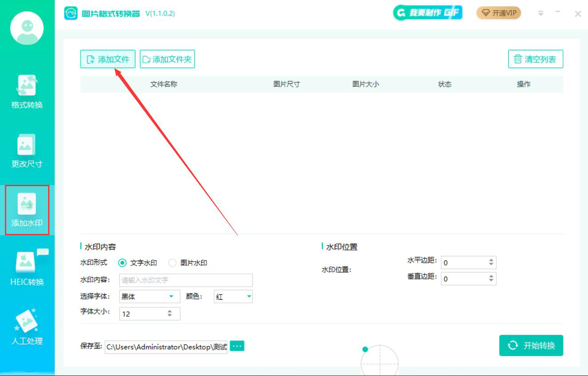This screenshot has width=588, height=376.
Task: Click the 图片格式转换器 app logo icon
Action: coord(71,13)
